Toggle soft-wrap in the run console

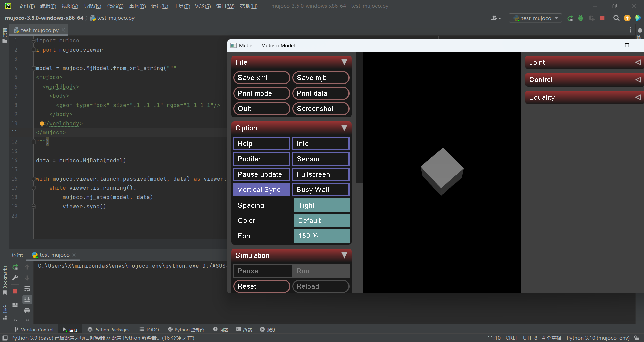click(x=27, y=289)
